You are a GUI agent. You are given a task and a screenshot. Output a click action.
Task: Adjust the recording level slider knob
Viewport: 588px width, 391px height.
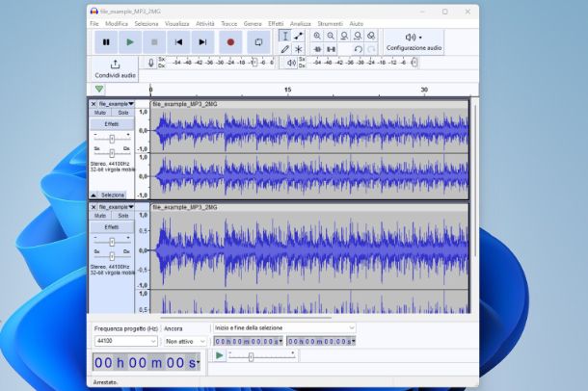point(254,63)
